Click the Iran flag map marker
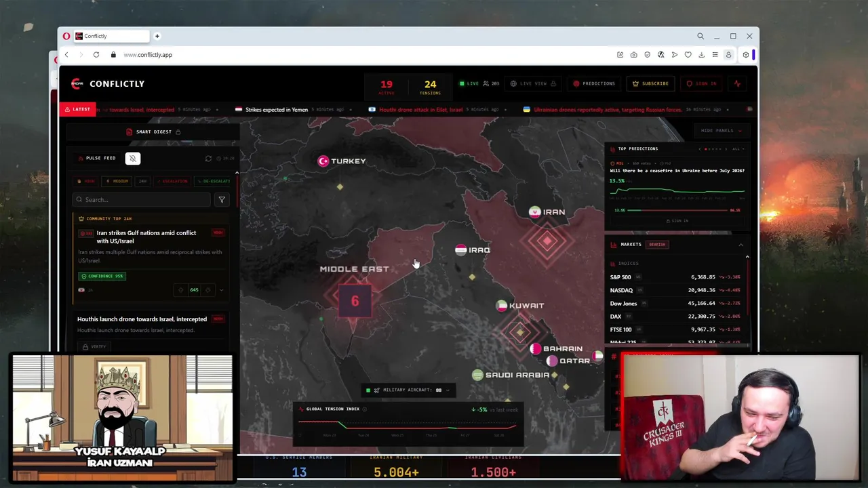 pyautogui.click(x=534, y=212)
